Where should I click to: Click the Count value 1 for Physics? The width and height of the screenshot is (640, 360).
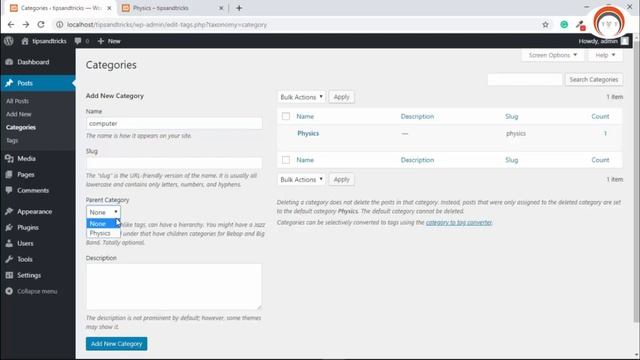tap(605, 133)
